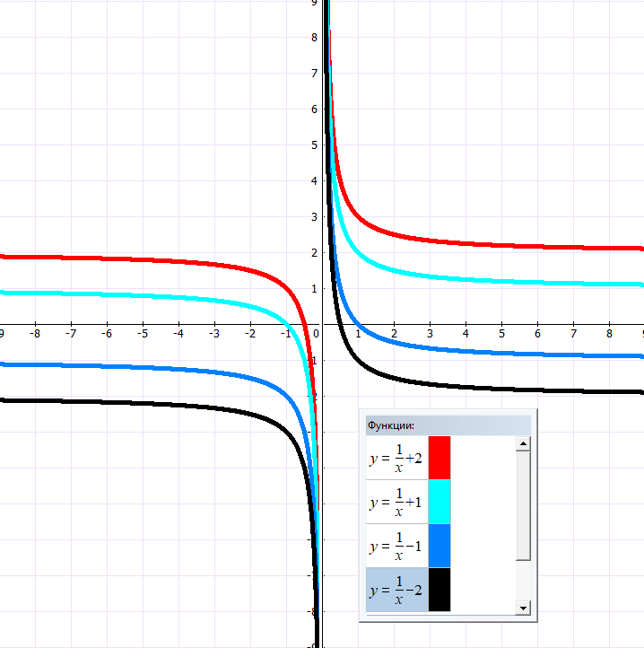Image resolution: width=644 pixels, height=648 pixels.
Task: Click scrollbar track below the thumb
Action: [523, 582]
